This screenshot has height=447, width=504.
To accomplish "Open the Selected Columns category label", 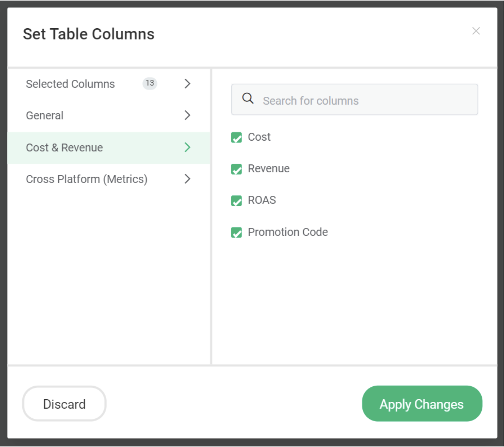I will [x=70, y=84].
